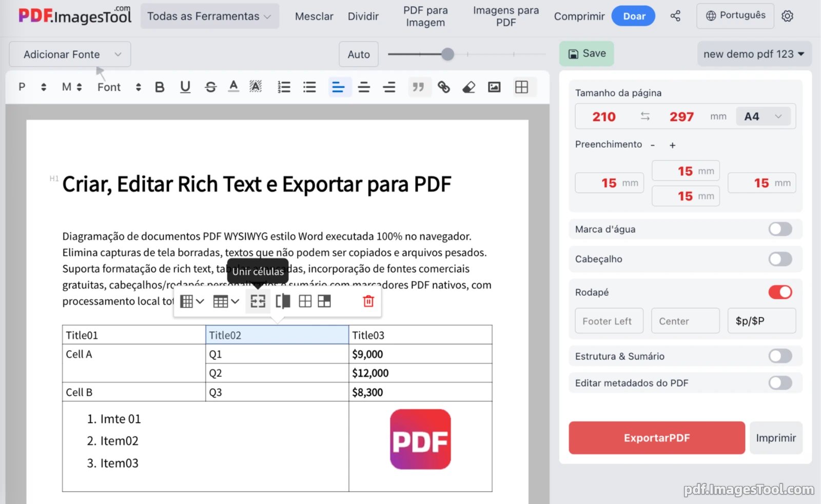This screenshot has width=821, height=504.
Task: Swap page width and height
Action: click(645, 117)
